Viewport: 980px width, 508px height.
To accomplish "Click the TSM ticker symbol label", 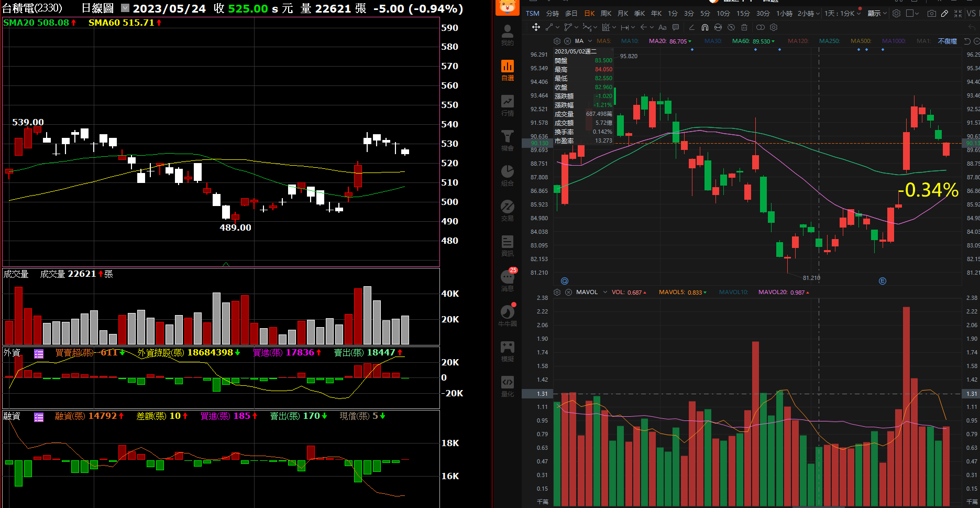I will click(533, 14).
